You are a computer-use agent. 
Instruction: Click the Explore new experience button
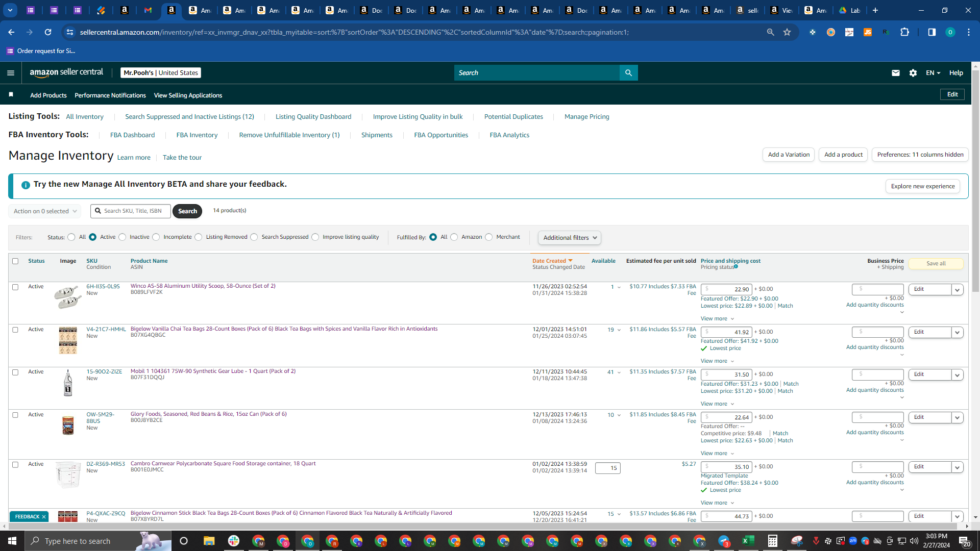(923, 186)
